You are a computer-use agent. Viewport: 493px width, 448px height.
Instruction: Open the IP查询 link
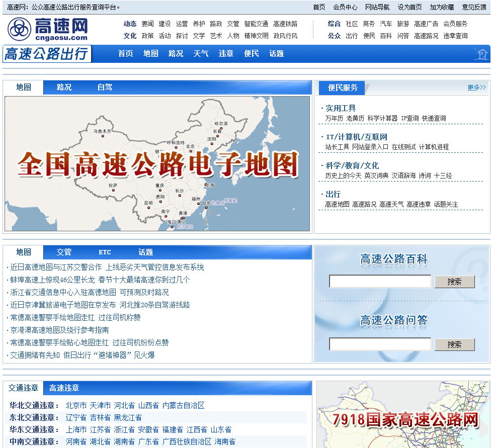pos(409,119)
